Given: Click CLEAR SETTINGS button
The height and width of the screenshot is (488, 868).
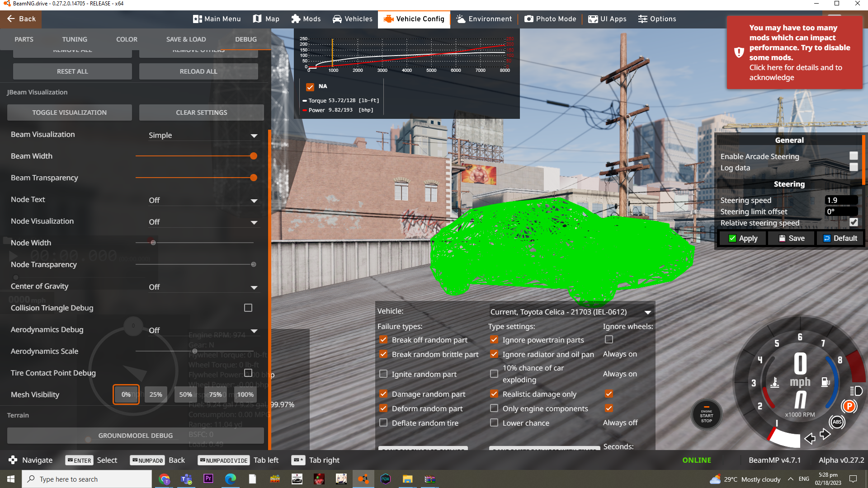Looking at the screenshot, I should 202,113.
